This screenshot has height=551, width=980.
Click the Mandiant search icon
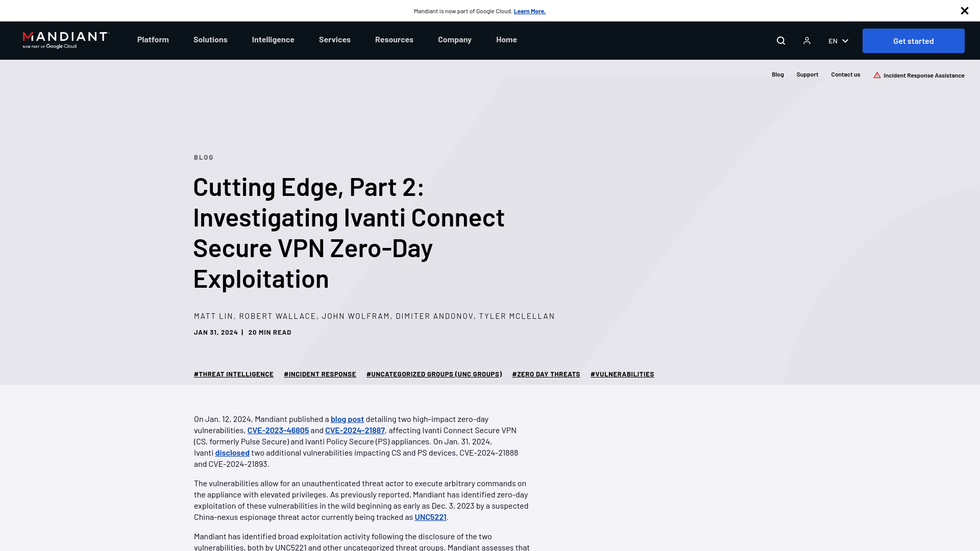[781, 40]
